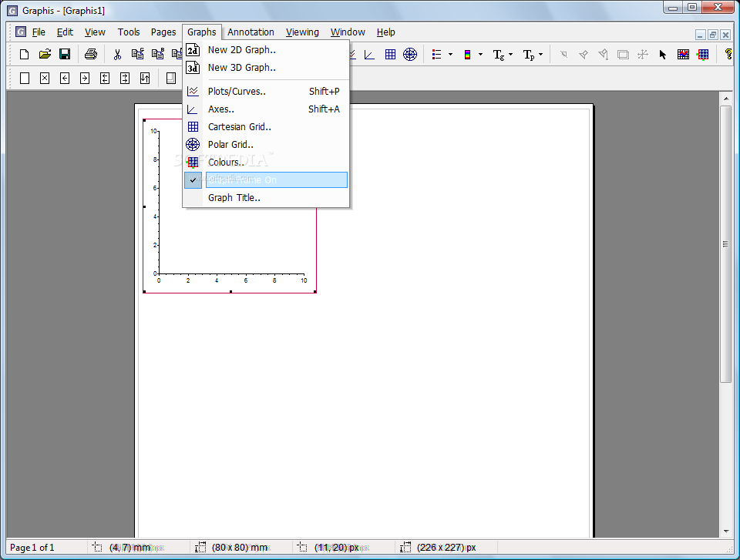Open the File menu
The width and height of the screenshot is (740, 560).
pos(39,32)
